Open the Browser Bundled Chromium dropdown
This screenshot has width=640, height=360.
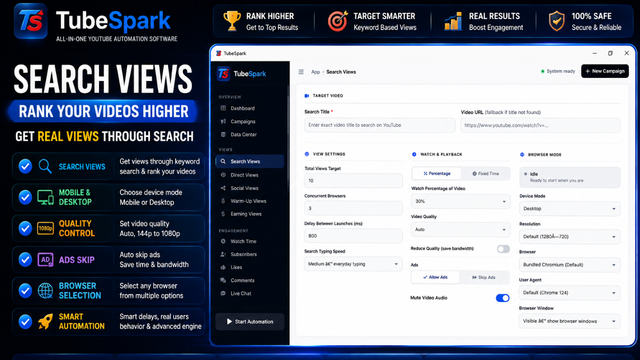tap(570, 265)
